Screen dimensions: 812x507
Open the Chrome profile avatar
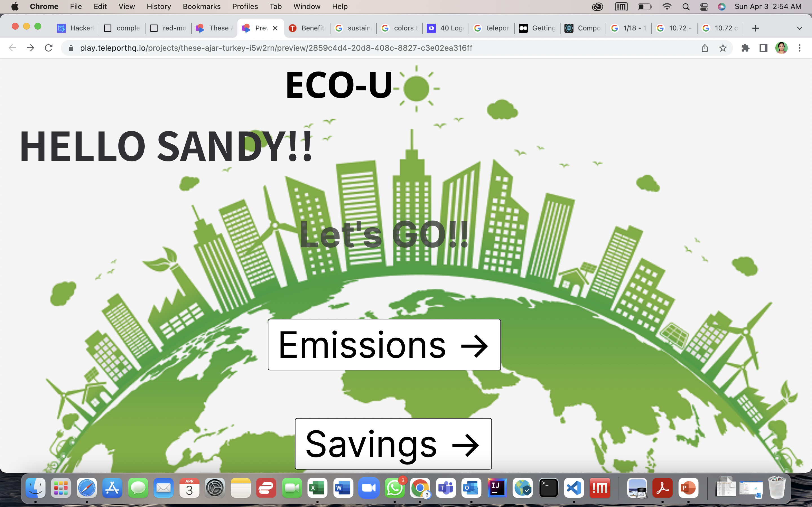(781, 48)
